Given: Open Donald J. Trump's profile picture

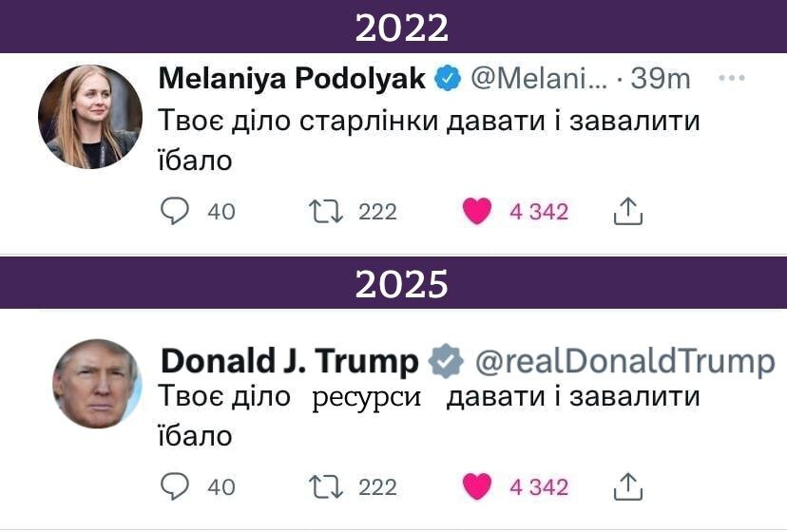Looking at the screenshot, I should [x=96, y=383].
